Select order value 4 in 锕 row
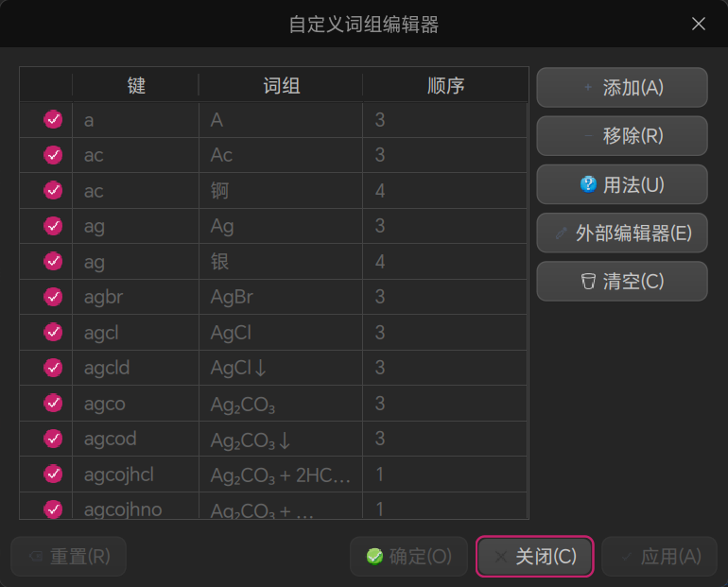The height and width of the screenshot is (587, 728). [444, 190]
